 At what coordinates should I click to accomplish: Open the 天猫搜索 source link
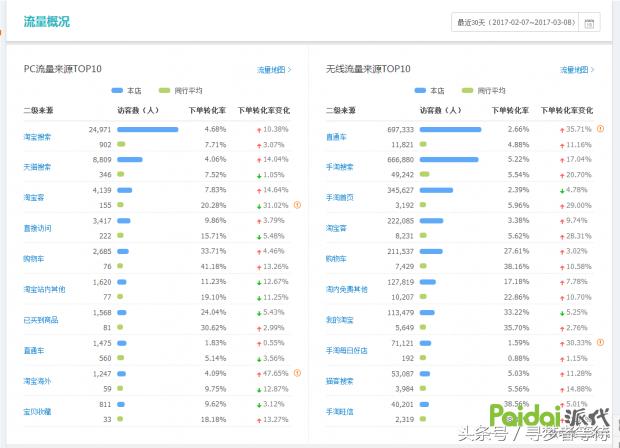point(37,167)
